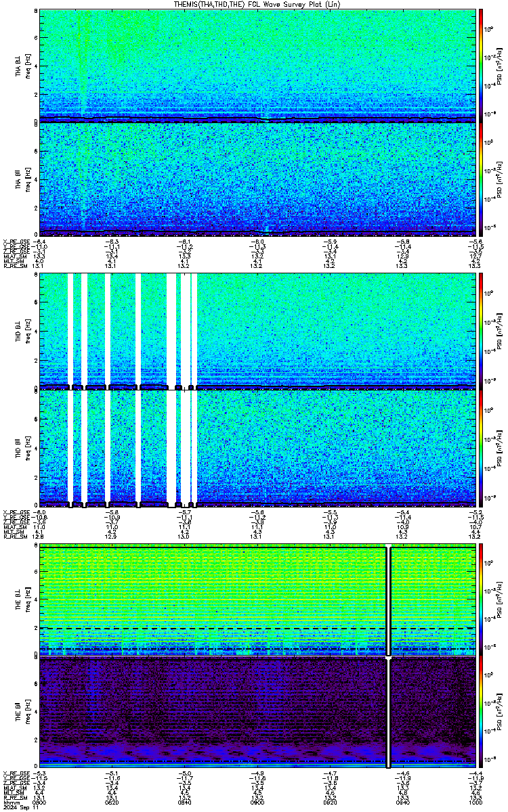The image size is (508, 812).
Task: Click the 0920 time tick label
Action: point(330,803)
